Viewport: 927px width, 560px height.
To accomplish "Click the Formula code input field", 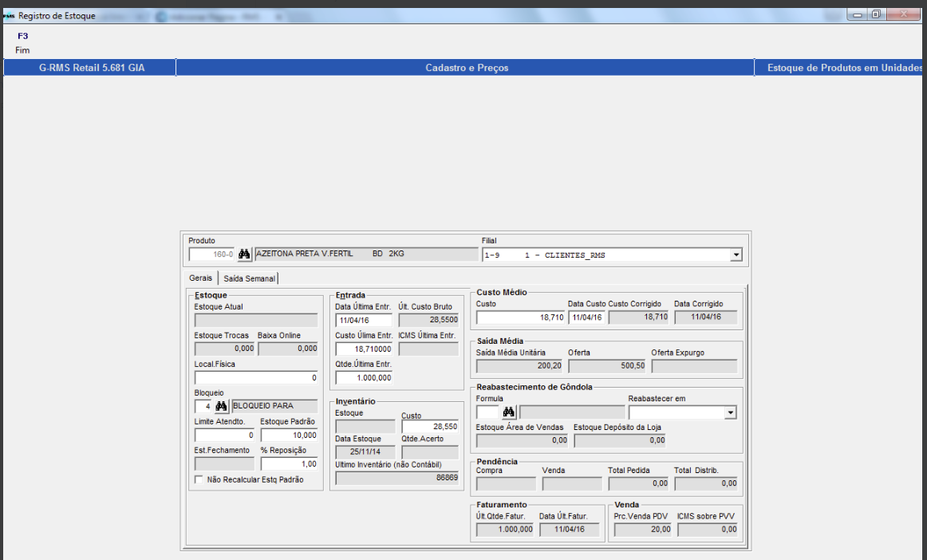I will coord(487,412).
